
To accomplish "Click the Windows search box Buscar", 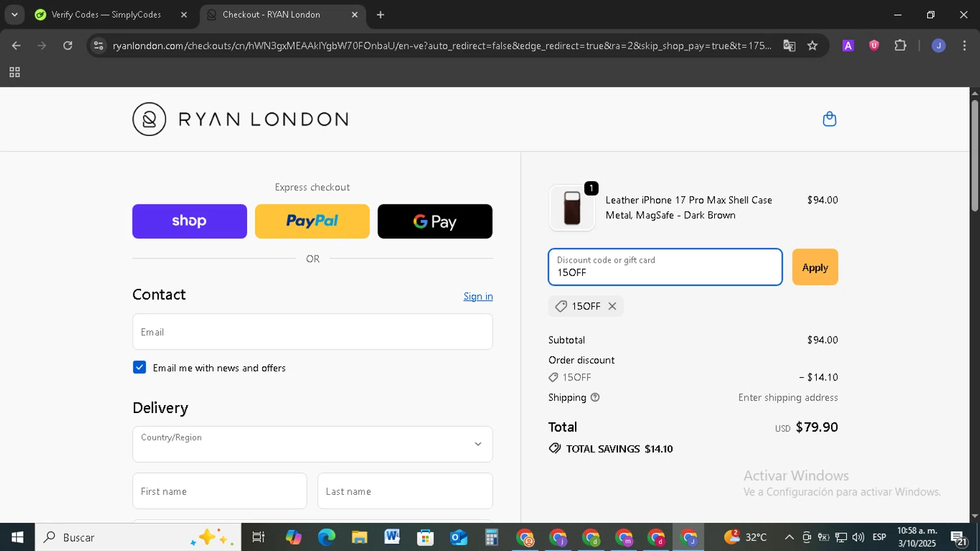I will (138, 537).
